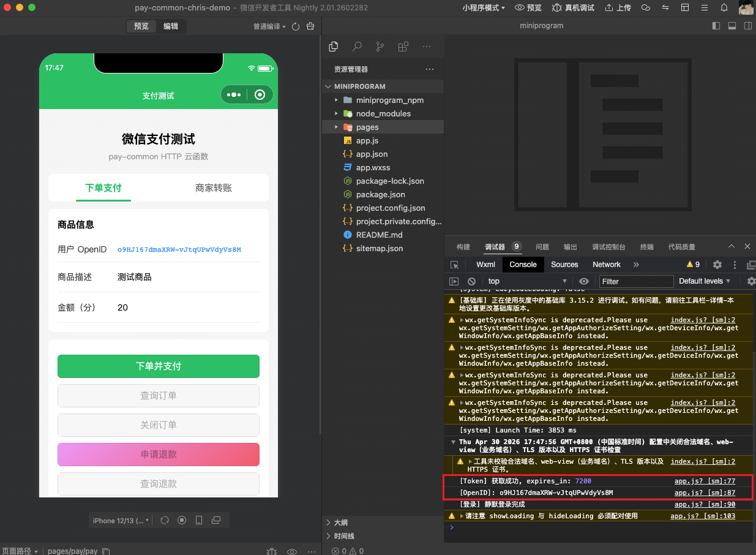
Task: Click the console Filter input field
Action: [x=636, y=281]
